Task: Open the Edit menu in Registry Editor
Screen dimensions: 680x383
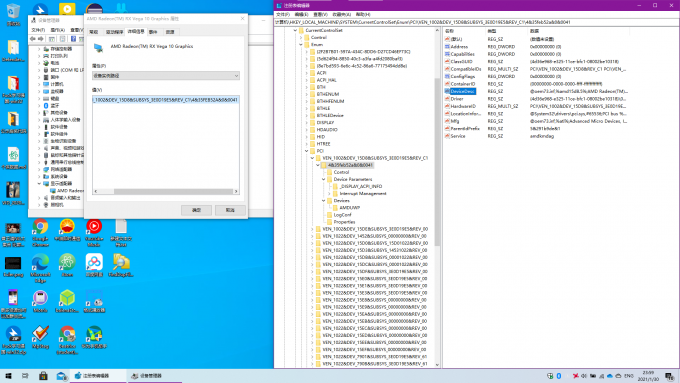Action: click(x=301, y=14)
